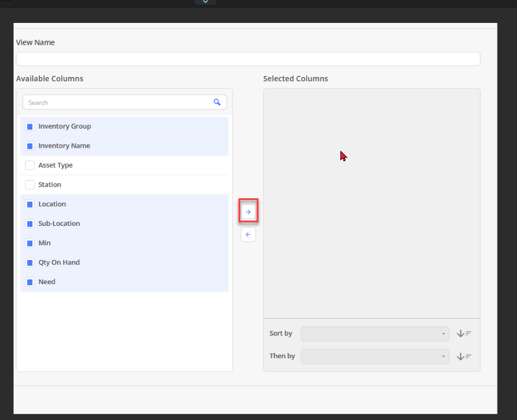
Task: Uncheck the Sub-Location checkbox
Action: pyautogui.click(x=30, y=224)
